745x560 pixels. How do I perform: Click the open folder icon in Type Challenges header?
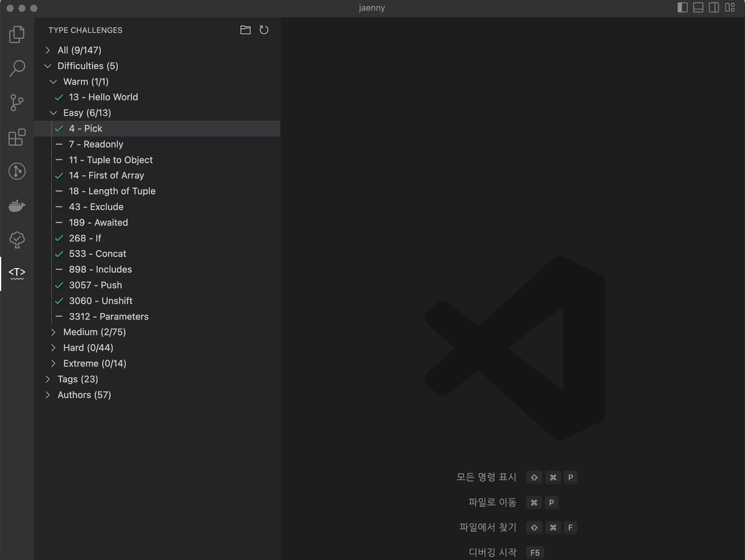(x=246, y=30)
